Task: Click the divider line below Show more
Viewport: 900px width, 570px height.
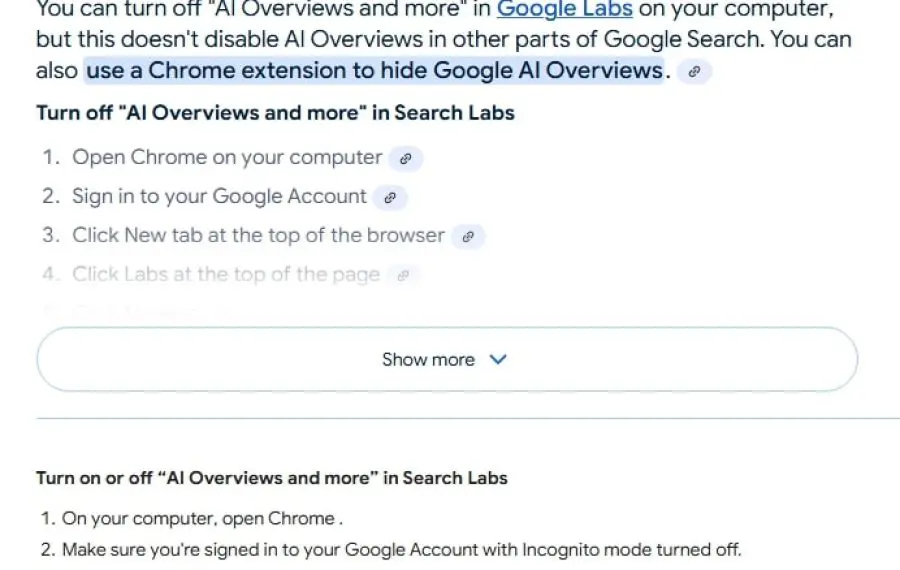Action: point(468,419)
